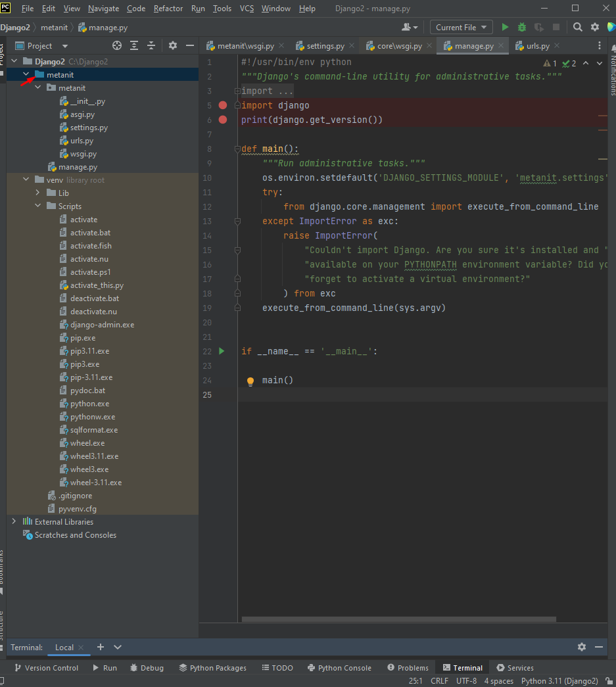Collapse the inner metanit package folder
Image resolution: width=616 pixels, height=687 pixels.
pos(38,87)
